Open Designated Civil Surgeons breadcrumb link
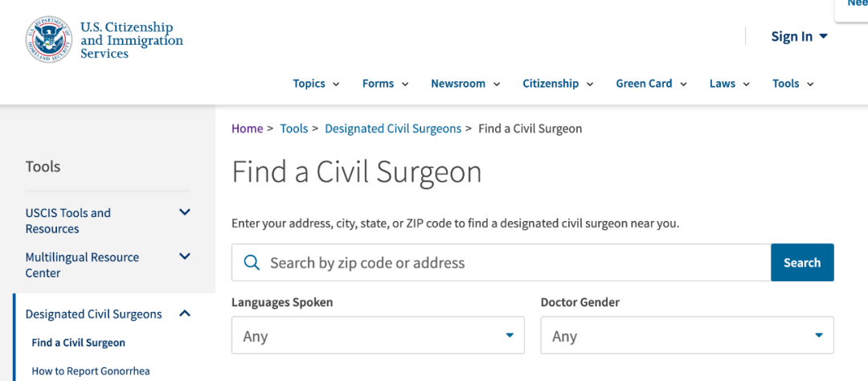 [x=393, y=129]
